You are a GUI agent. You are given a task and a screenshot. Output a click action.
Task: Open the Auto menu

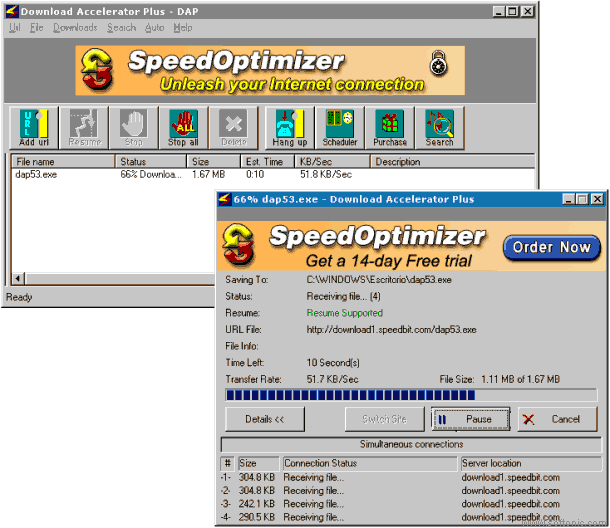(154, 28)
